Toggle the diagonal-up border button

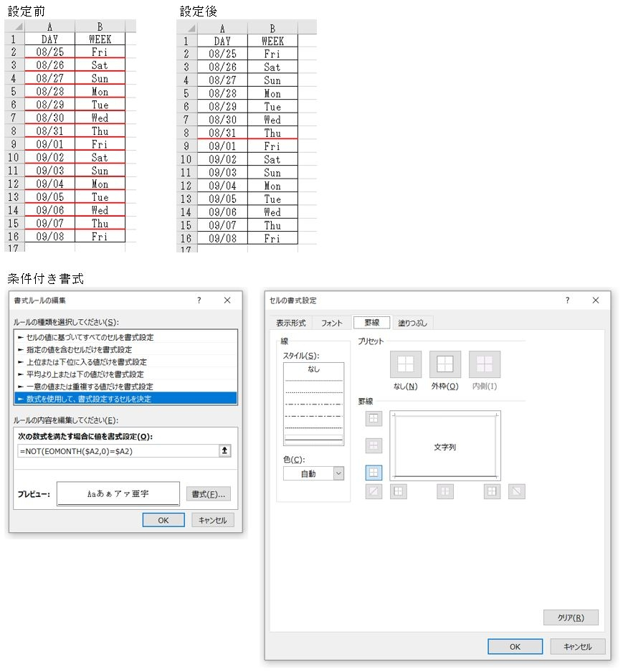pos(374,491)
